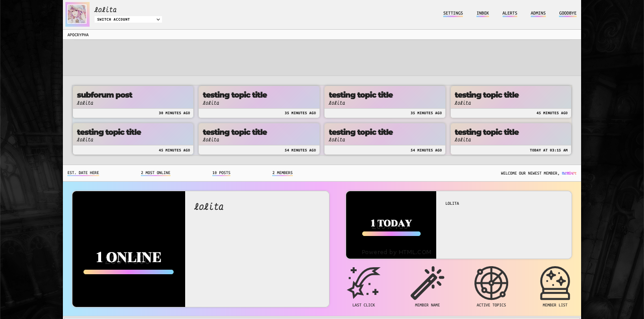Open the "subforum post" topic
Viewport: 644px width, 319px height.
click(x=105, y=95)
